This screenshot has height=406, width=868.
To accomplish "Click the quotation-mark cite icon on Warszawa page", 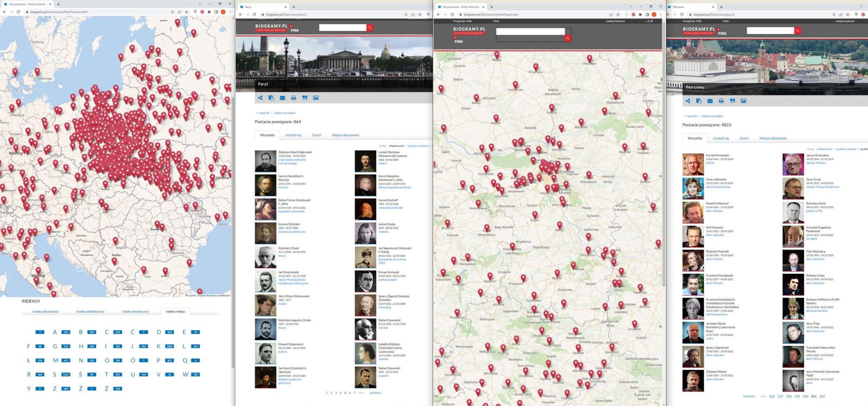I will [x=732, y=101].
